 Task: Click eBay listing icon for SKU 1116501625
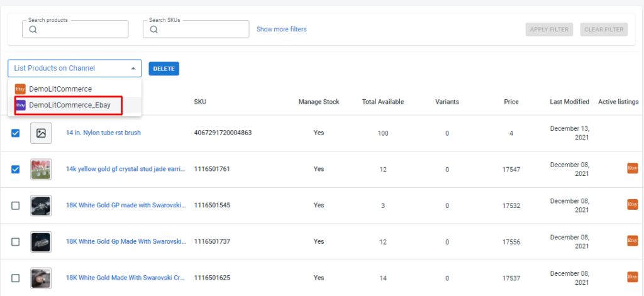[632, 277]
